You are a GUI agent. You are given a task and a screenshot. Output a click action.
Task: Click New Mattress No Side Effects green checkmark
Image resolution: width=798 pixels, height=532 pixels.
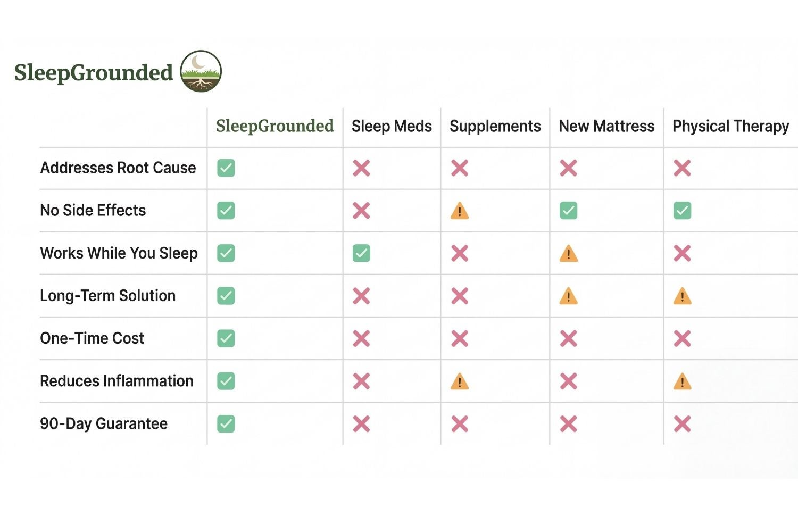pos(568,211)
